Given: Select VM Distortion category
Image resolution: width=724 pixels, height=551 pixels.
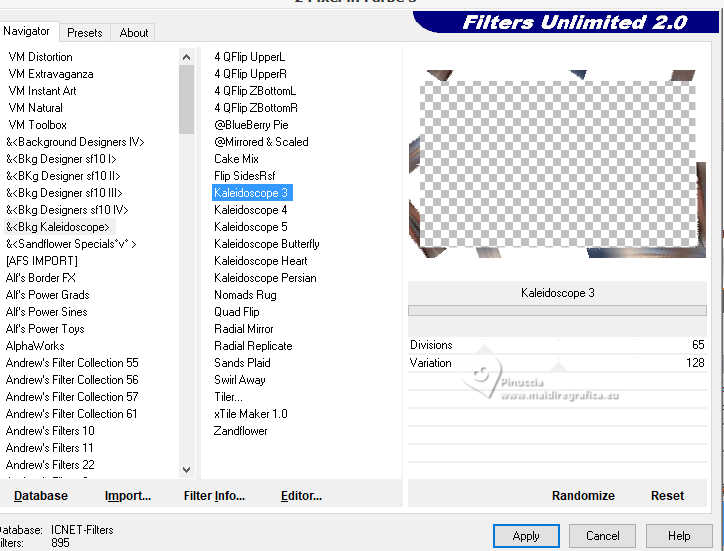Looking at the screenshot, I should click(41, 57).
